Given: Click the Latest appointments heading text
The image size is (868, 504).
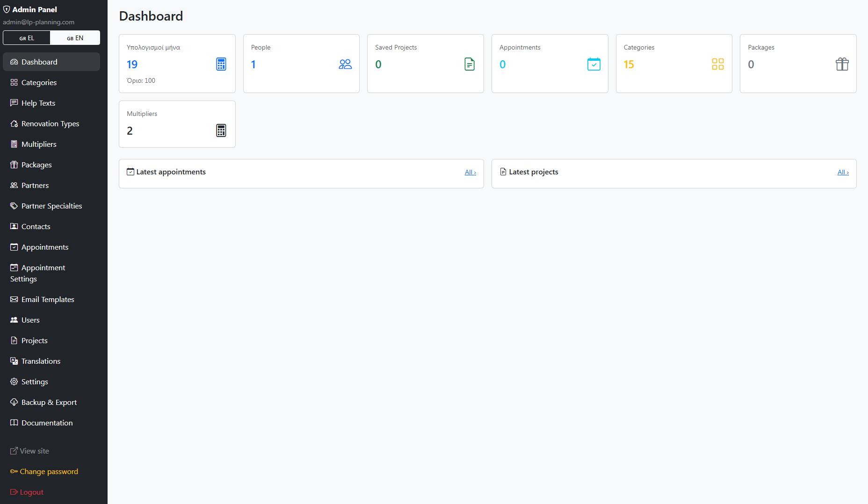Looking at the screenshot, I should tap(171, 172).
